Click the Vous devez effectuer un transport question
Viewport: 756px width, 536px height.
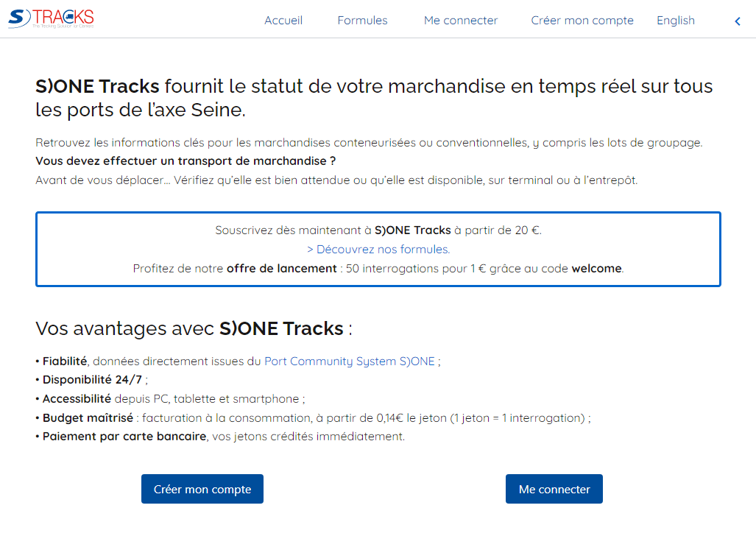pyautogui.click(x=186, y=161)
